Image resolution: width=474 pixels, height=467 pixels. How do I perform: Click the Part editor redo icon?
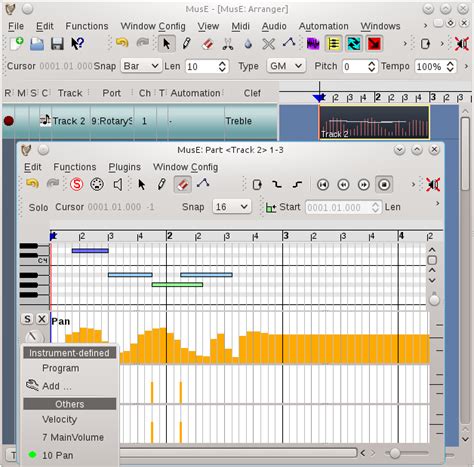53,183
